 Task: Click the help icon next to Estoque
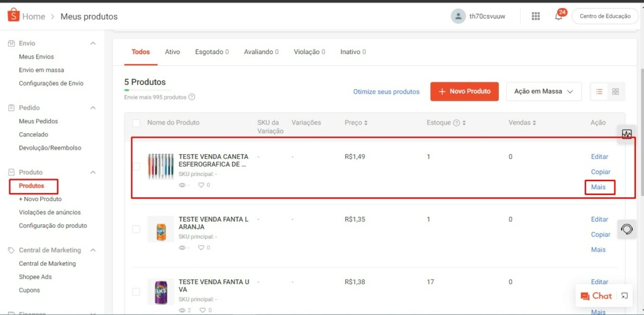click(457, 123)
